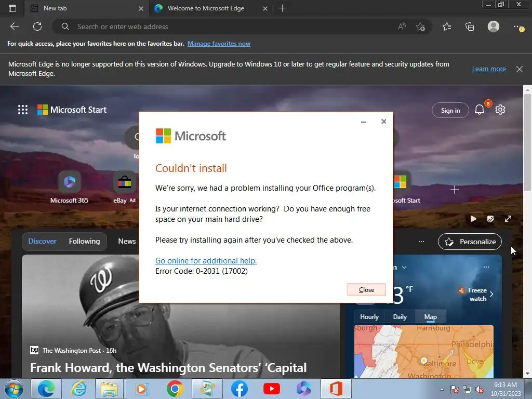Click the Sign in button
The width and height of the screenshot is (532, 399).
(x=450, y=110)
